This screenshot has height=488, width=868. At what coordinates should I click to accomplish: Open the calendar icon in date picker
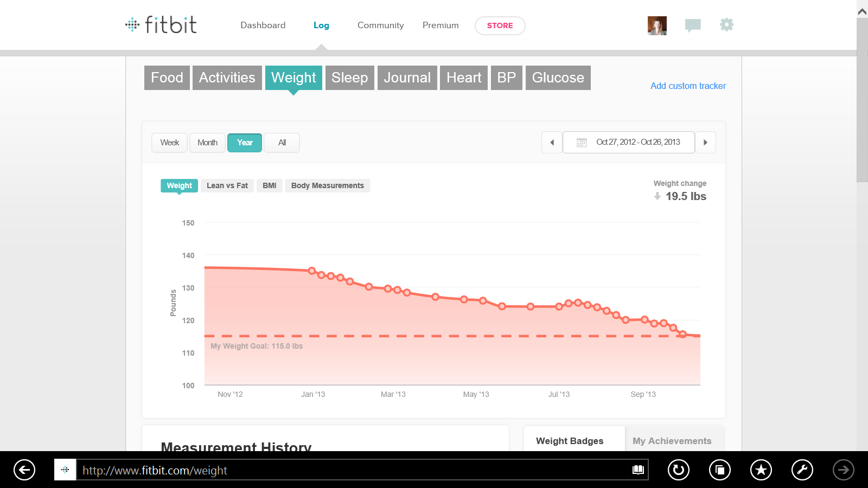(582, 143)
